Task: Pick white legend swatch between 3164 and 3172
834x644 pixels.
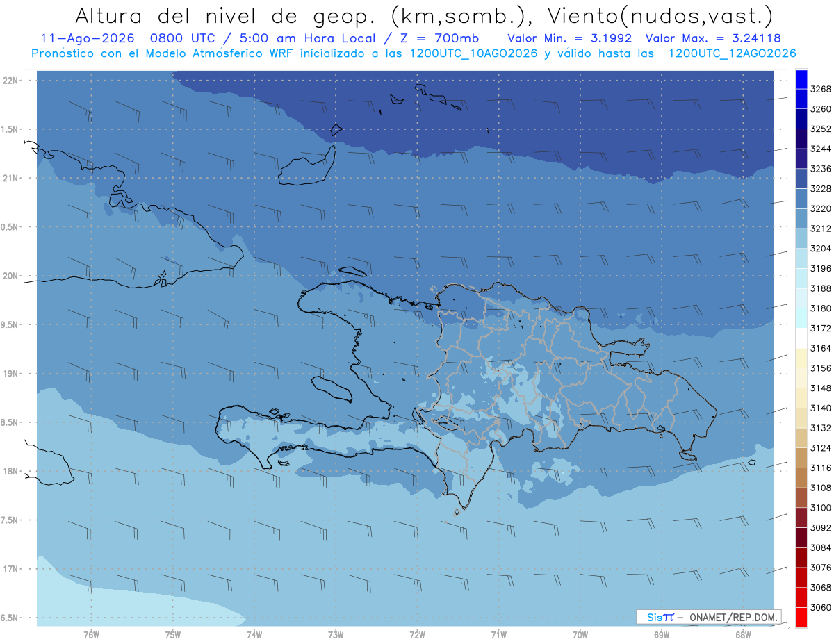Action: click(801, 338)
